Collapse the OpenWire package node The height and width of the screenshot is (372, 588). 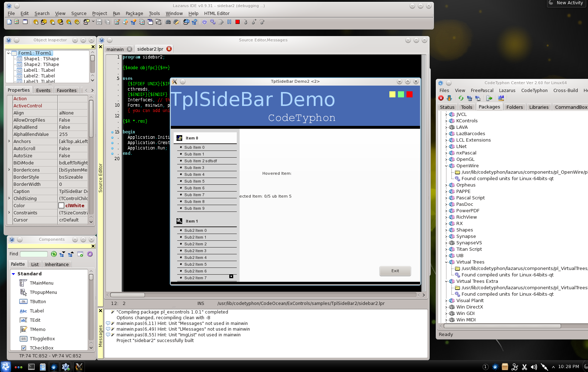tap(446, 166)
